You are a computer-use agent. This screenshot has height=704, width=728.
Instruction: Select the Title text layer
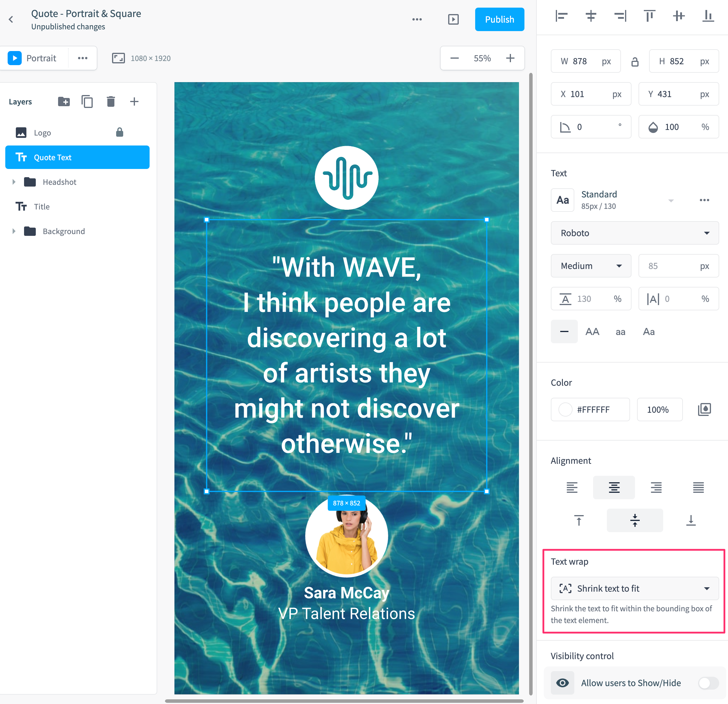77,207
